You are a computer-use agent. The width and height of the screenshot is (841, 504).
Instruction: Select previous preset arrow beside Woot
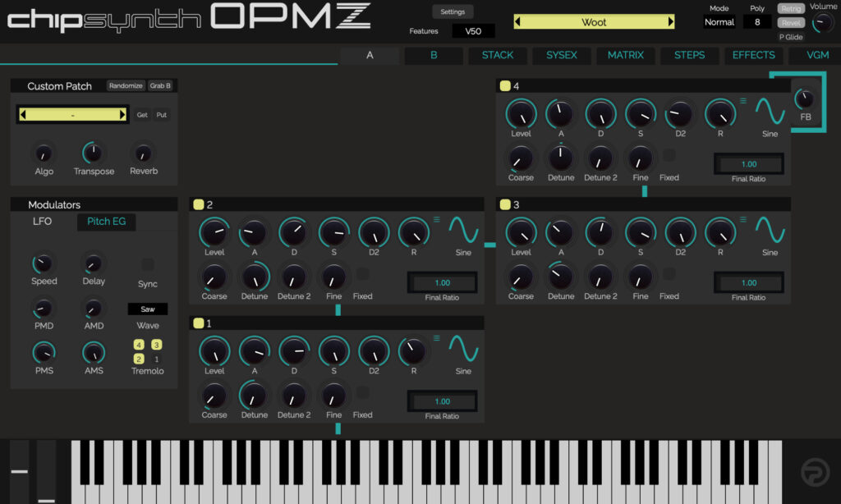coord(517,22)
